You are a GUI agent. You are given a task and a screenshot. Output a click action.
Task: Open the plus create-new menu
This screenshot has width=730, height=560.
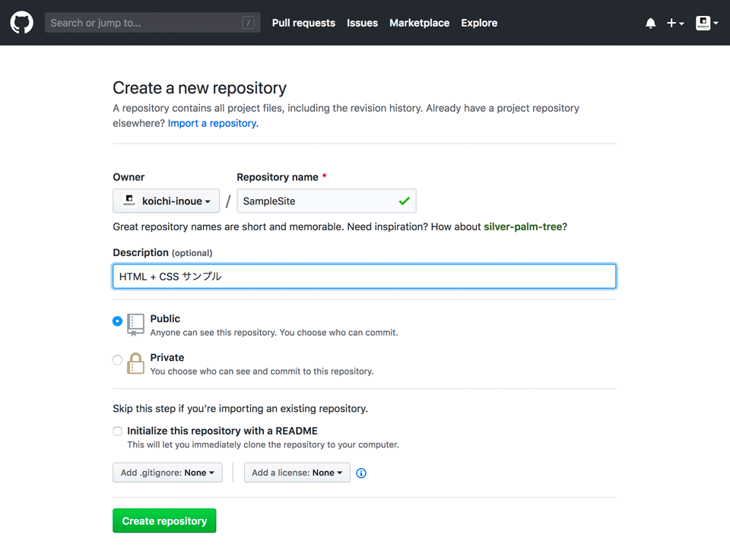[x=675, y=24]
